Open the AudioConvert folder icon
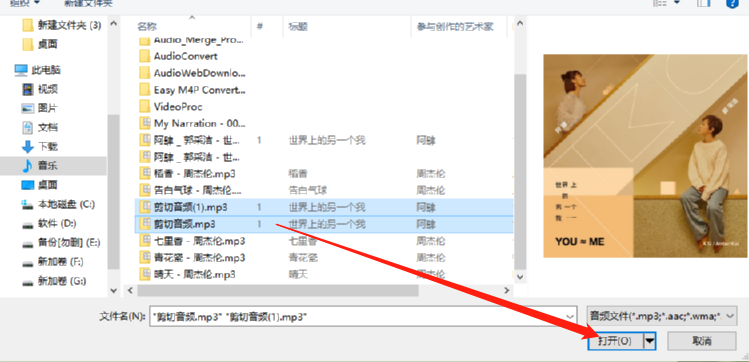The width and height of the screenshot is (749, 362). pyautogui.click(x=145, y=56)
